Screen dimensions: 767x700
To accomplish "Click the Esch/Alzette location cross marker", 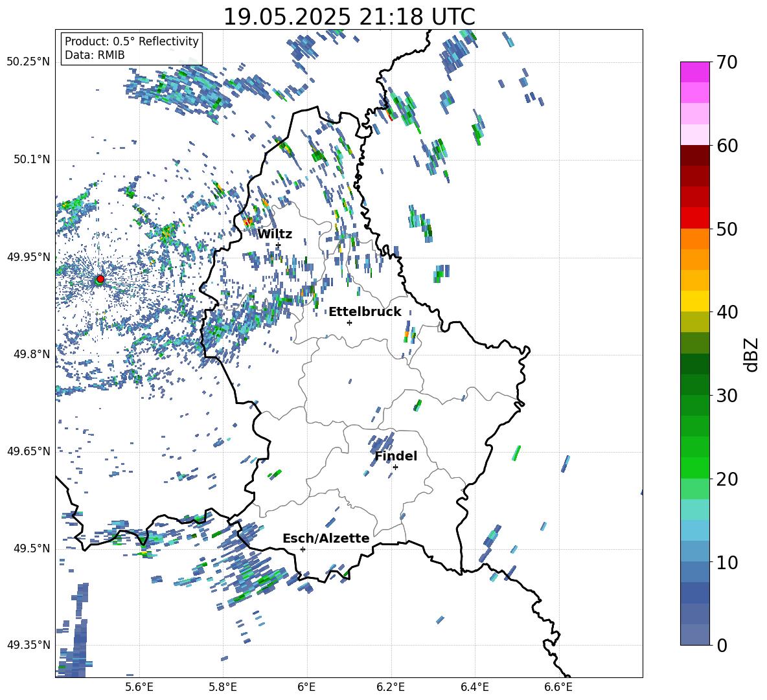I will tap(303, 549).
